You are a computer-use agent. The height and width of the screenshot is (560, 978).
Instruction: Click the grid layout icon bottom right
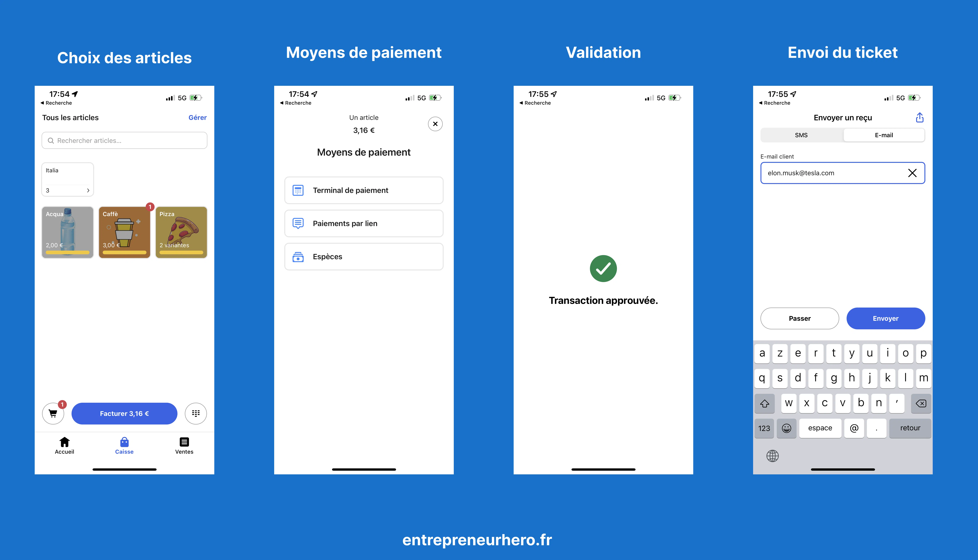tap(195, 413)
